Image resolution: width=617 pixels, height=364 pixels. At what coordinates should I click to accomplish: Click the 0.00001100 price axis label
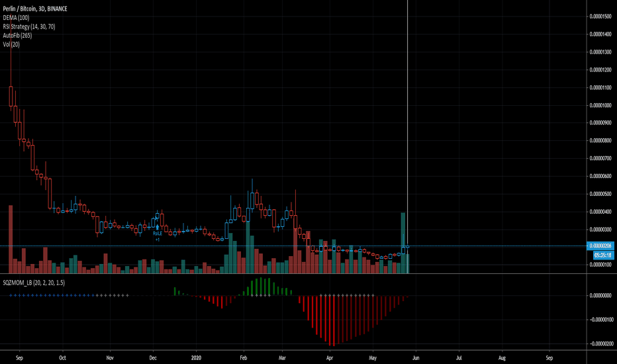600,87
